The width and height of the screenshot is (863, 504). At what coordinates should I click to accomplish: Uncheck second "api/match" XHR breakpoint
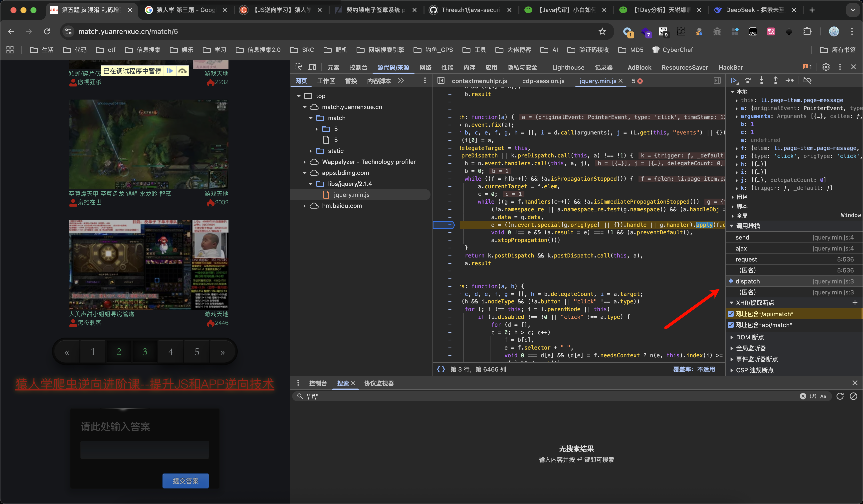(x=730, y=325)
